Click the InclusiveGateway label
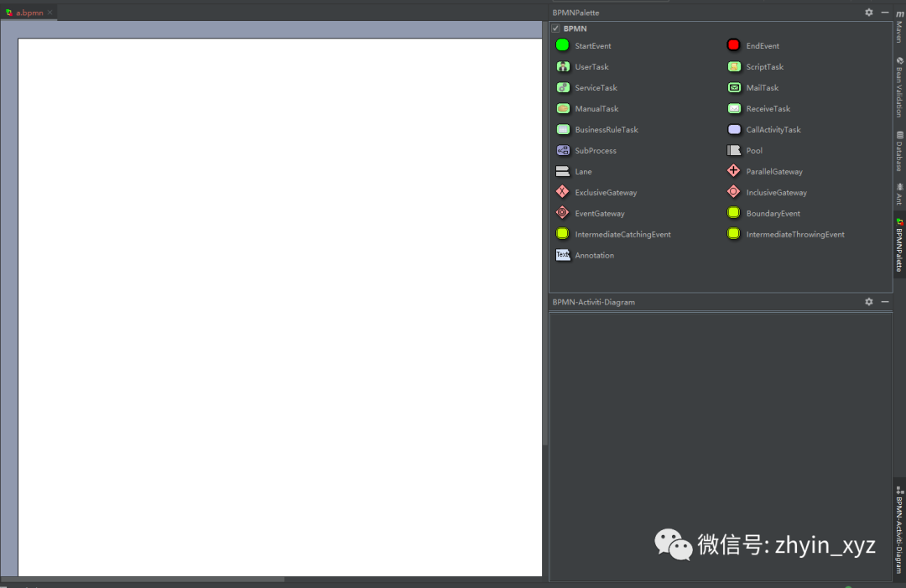Screen dimensions: 906x588 (x=777, y=192)
